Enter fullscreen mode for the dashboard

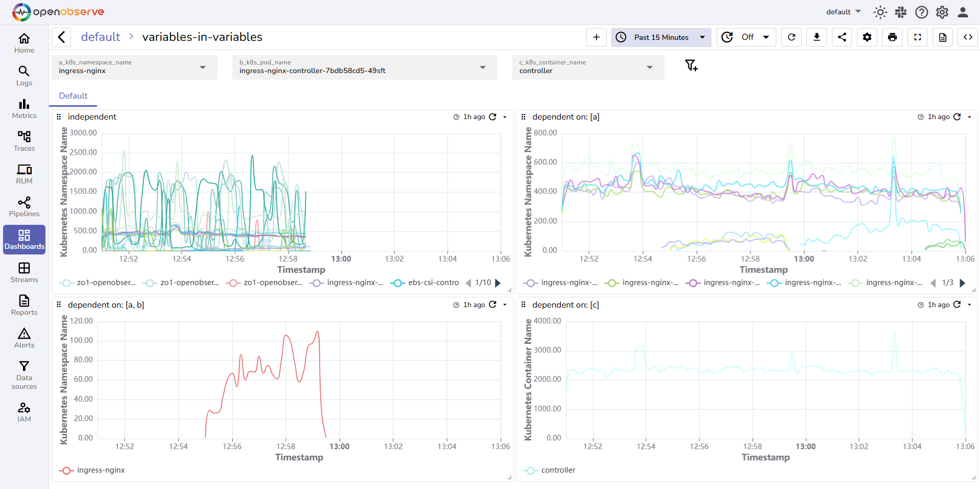[917, 37]
